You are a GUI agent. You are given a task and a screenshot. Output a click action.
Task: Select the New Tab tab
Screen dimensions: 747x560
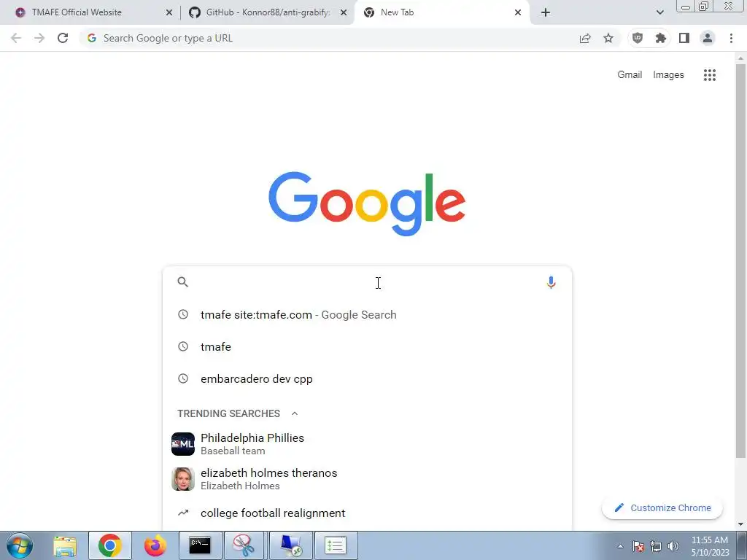442,12
